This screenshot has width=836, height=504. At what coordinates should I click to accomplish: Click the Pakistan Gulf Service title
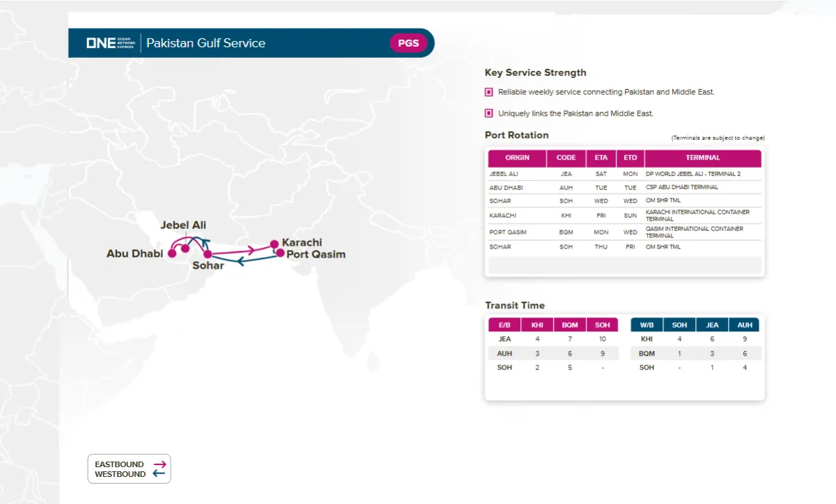(206, 43)
